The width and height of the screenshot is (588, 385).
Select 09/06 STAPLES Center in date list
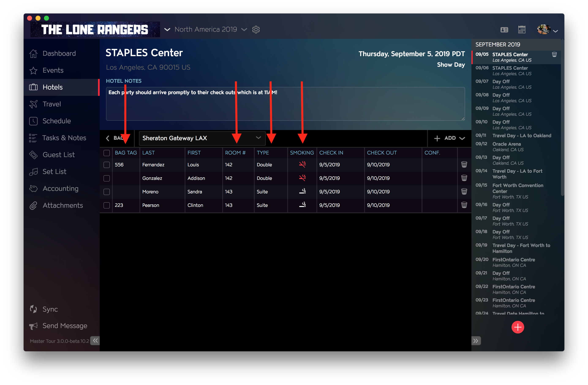(516, 71)
